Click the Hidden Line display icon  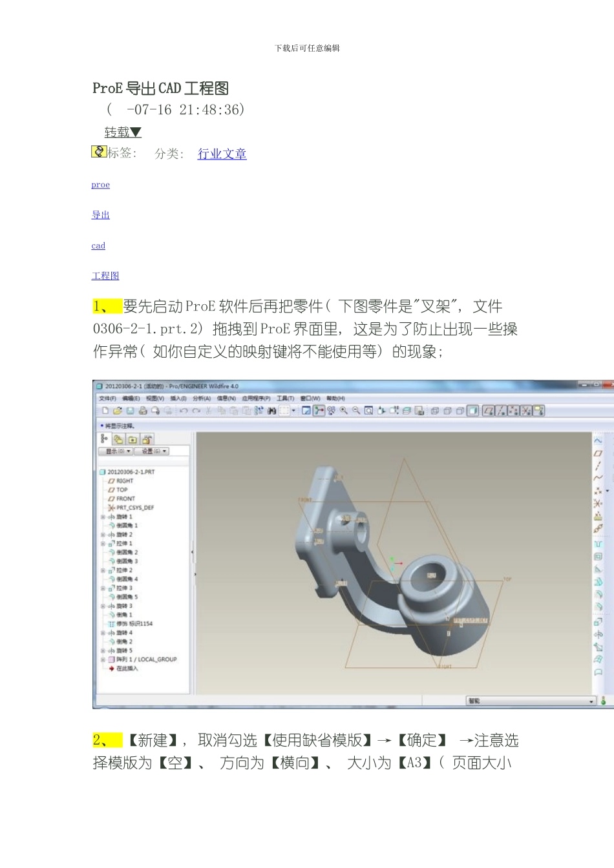coord(447,410)
